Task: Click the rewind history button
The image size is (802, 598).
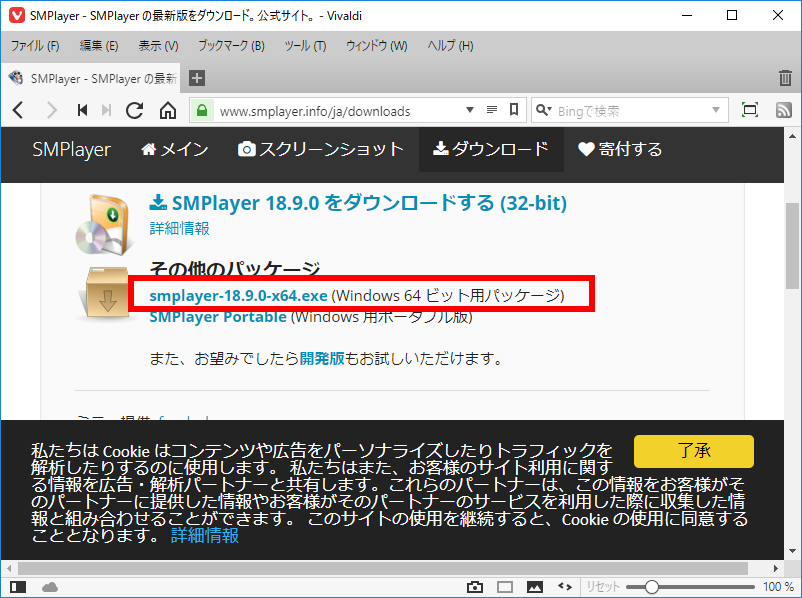Action: [x=82, y=110]
